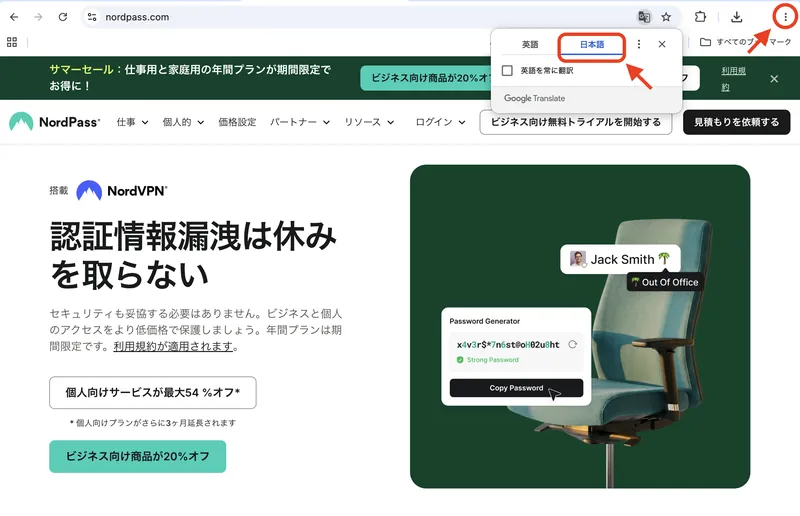
Task: Reload the page with the refresh icon
Action: (x=63, y=17)
